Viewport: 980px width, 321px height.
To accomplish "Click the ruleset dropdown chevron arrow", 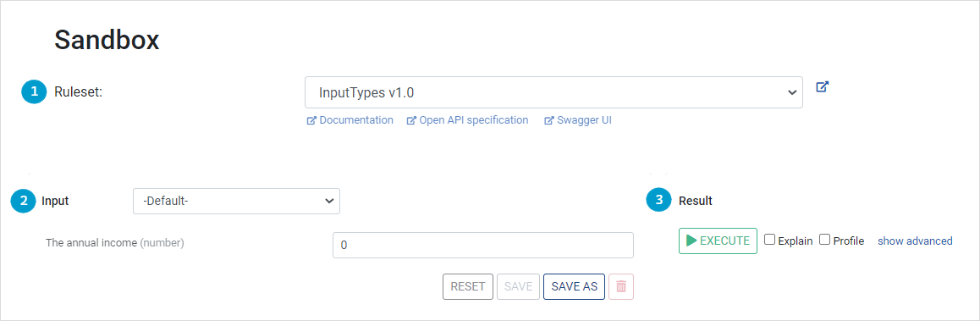I will pyautogui.click(x=792, y=92).
